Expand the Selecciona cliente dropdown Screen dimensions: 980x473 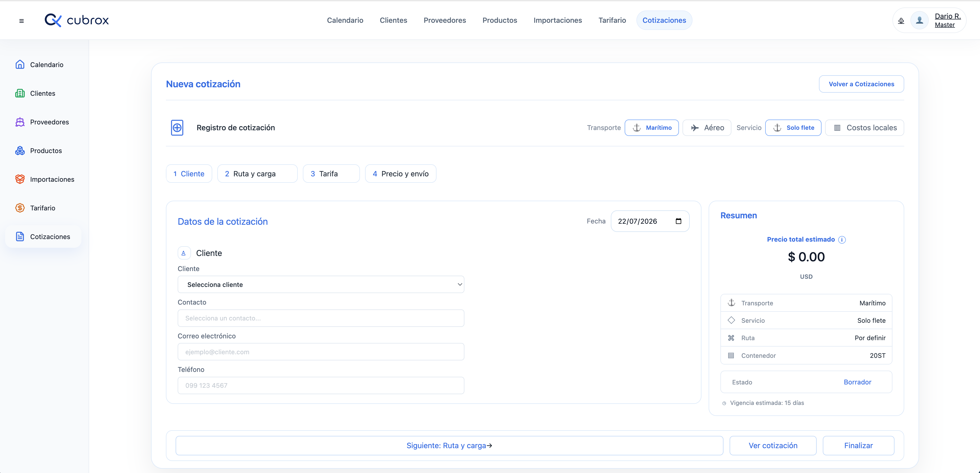(x=321, y=284)
